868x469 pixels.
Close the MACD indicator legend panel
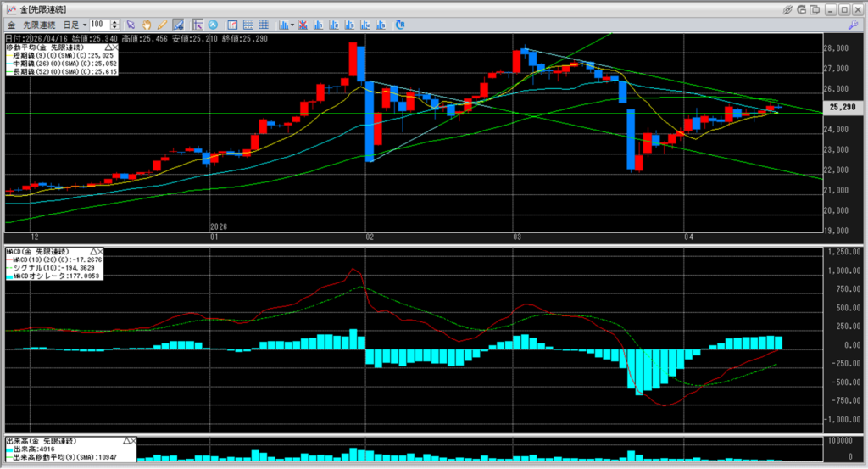coord(99,252)
